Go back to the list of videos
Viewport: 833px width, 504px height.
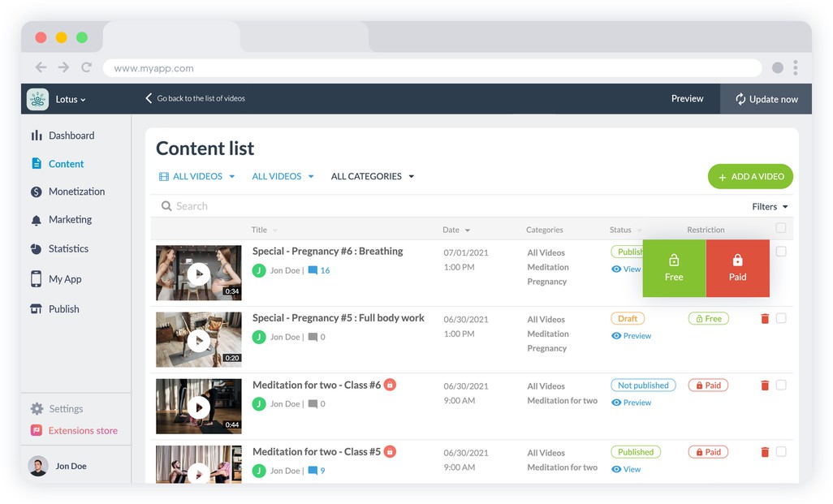pyautogui.click(x=195, y=98)
